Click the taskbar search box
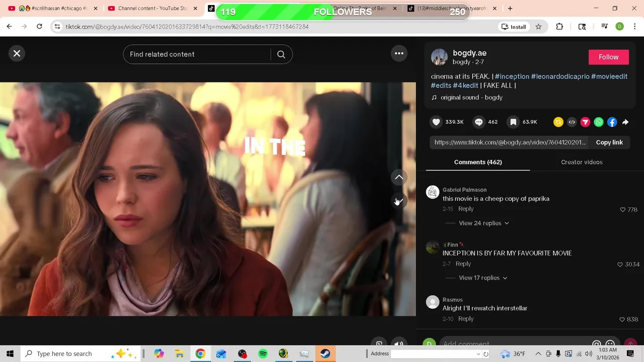The width and height of the screenshot is (644, 362). click(x=80, y=353)
